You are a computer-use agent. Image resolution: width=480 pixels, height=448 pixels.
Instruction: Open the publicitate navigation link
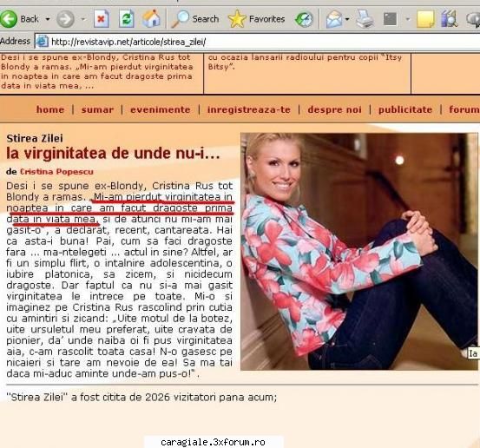pyautogui.click(x=405, y=109)
